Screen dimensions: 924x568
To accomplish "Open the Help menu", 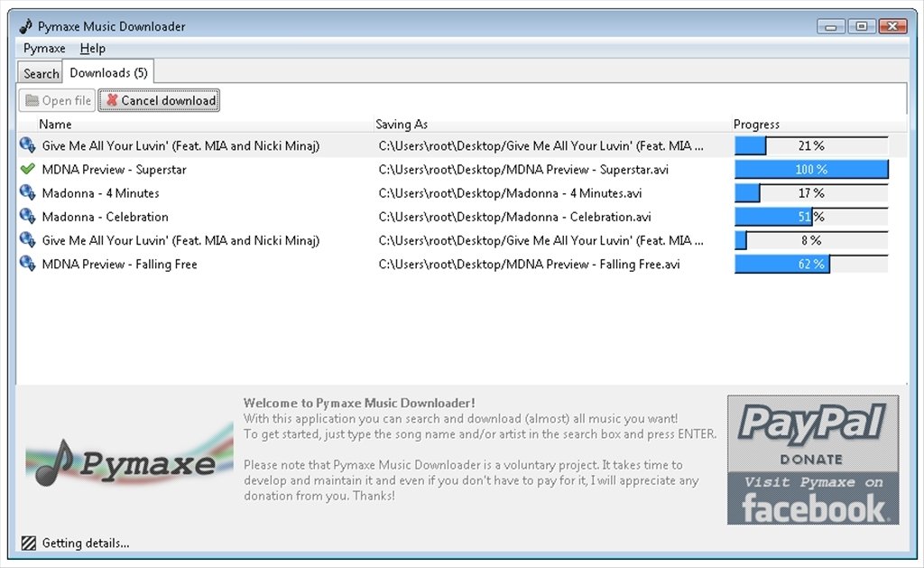I will click(x=93, y=49).
